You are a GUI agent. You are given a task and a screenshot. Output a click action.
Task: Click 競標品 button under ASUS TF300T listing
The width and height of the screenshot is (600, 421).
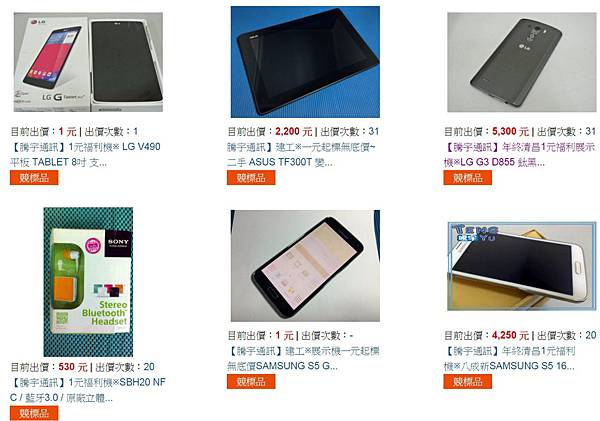(251, 178)
